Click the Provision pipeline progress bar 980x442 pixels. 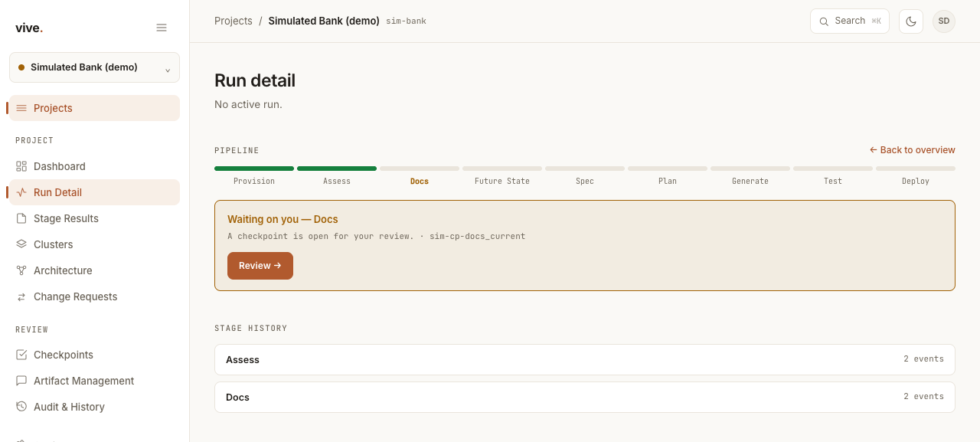tap(254, 169)
